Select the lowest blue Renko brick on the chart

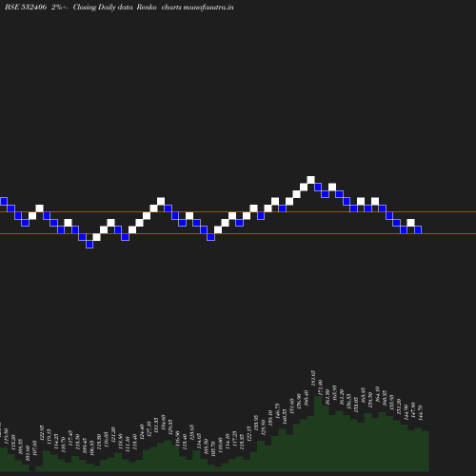[89, 244]
